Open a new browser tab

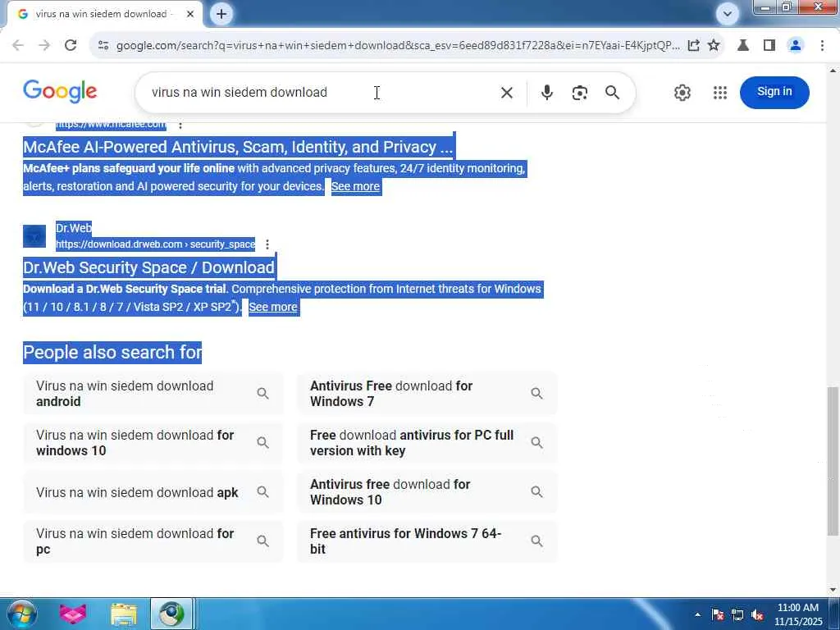[x=221, y=14]
